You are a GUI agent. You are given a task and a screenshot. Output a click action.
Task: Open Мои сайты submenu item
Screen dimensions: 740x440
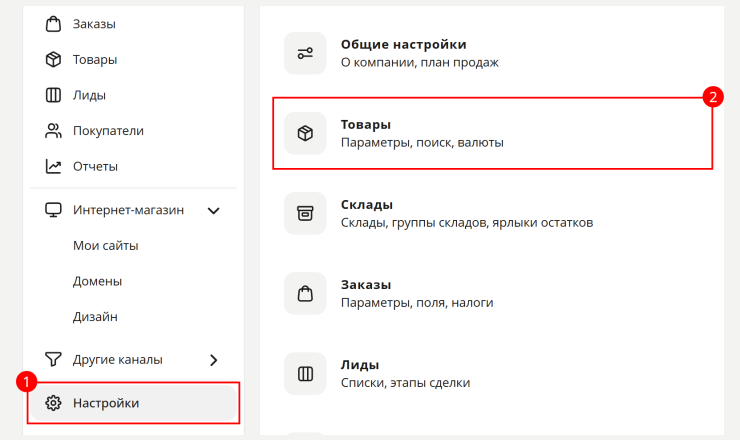pos(106,245)
